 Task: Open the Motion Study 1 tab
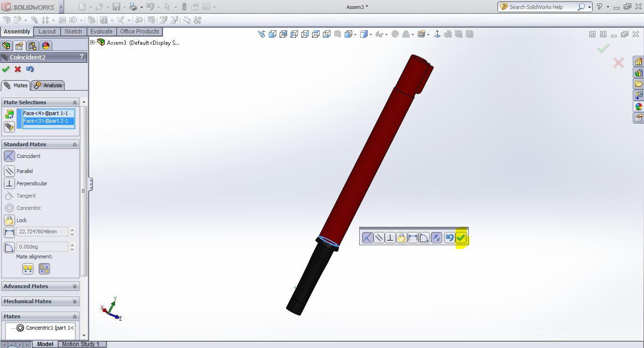coord(81,344)
